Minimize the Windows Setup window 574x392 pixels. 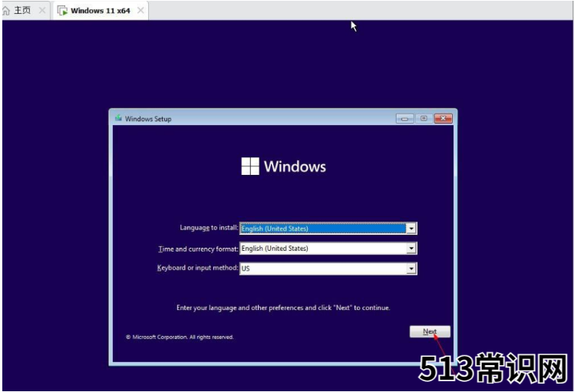(x=404, y=119)
